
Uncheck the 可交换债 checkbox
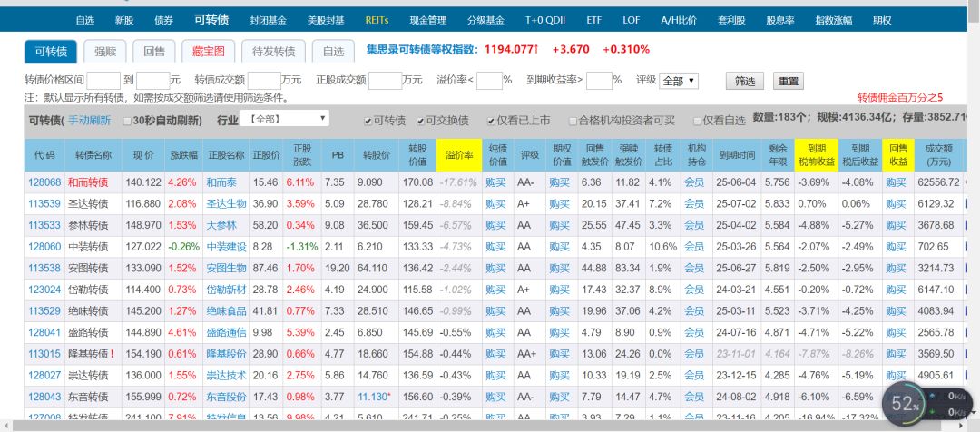pyautogui.click(x=421, y=122)
